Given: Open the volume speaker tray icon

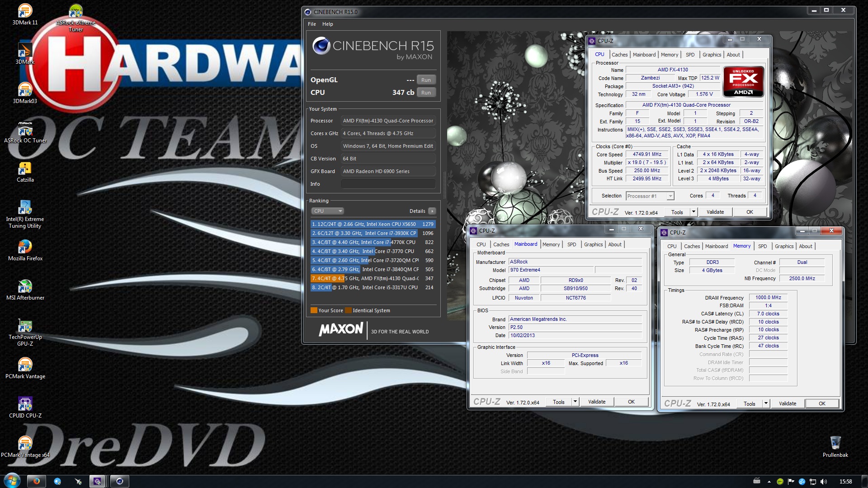Looking at the screenshot, I should click(x=824, y=482).
